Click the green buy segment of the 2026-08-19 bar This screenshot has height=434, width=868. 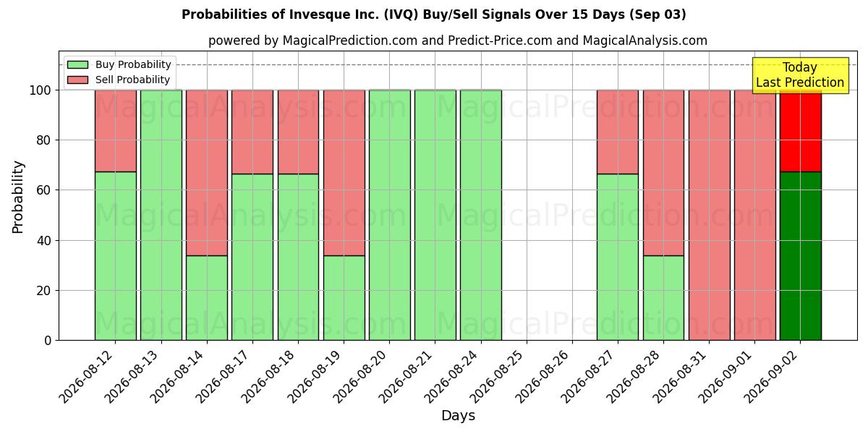(x=344, y=298)
